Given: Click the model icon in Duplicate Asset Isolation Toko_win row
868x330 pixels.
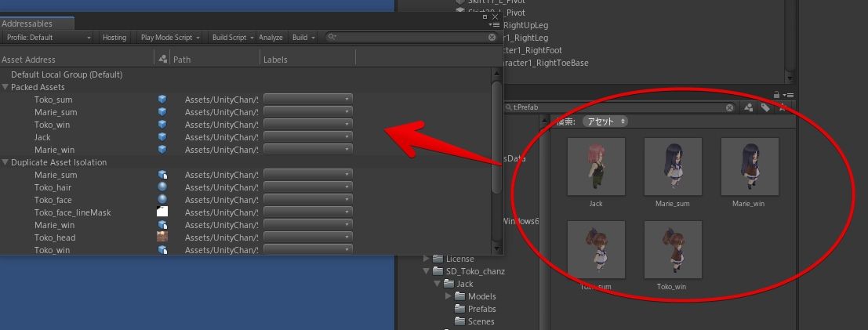Looking at the screenshot, I should pyautogui.click(x=162, y=250).
